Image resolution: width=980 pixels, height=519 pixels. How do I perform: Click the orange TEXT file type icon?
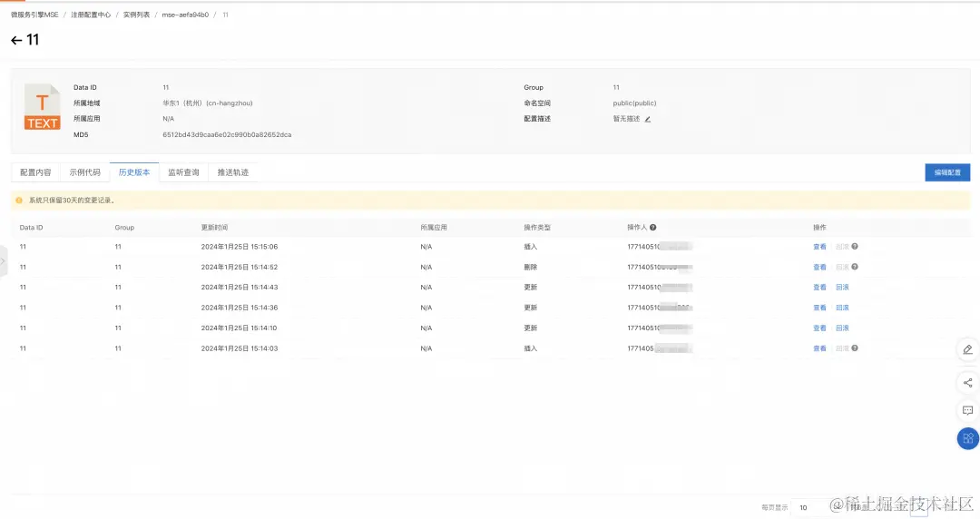pyautogui.click(x=42, y=107)
